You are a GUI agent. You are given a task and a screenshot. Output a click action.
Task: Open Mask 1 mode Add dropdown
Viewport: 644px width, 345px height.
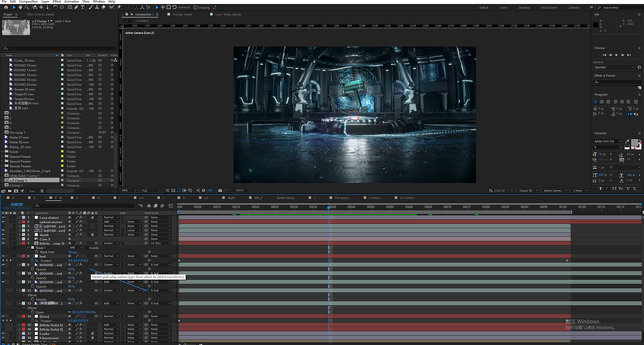tap(76, 247)
